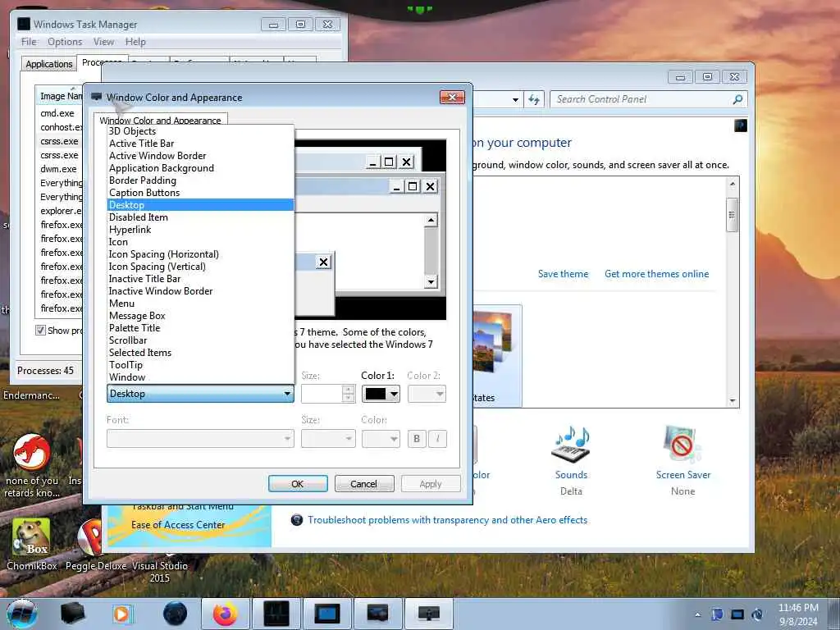
Task: Open the taskbar clock showing 11:46 PM
Action: click(x=798, y=614)
